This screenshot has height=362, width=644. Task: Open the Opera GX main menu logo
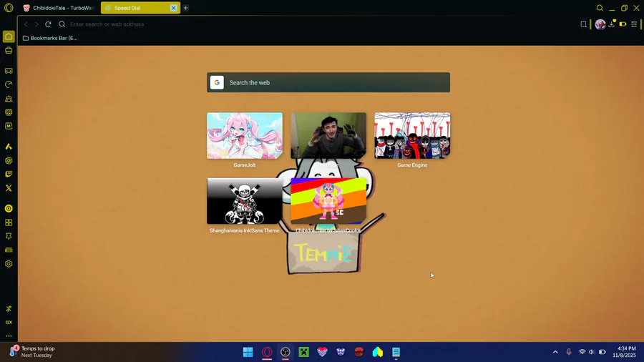(x=9, y=8)
